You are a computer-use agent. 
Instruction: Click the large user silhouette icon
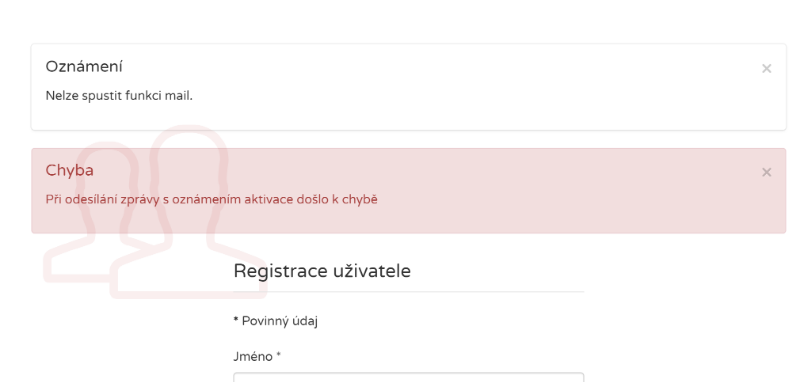click(189, 211)
